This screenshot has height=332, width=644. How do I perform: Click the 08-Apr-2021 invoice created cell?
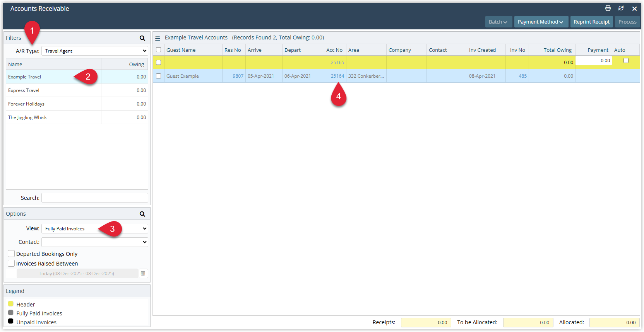pos(486,76)
